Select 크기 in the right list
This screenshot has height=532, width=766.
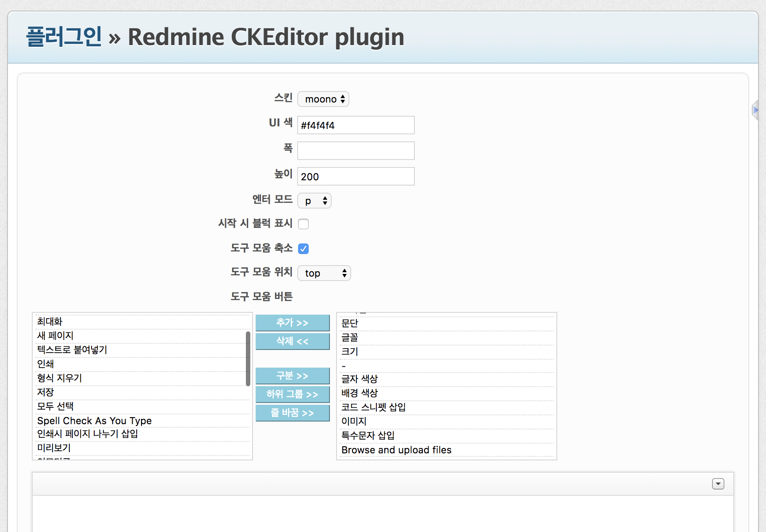pyautogui.click(x=447, y=352)
